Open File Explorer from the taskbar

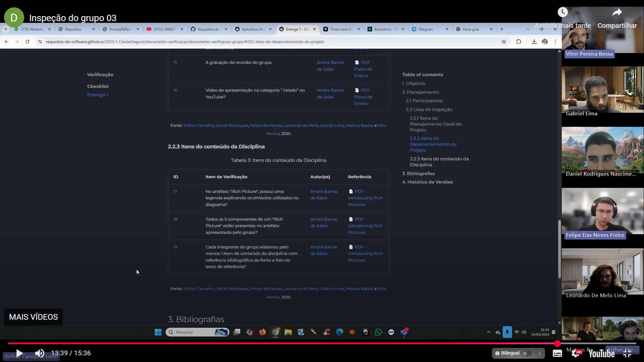[288, 332]
